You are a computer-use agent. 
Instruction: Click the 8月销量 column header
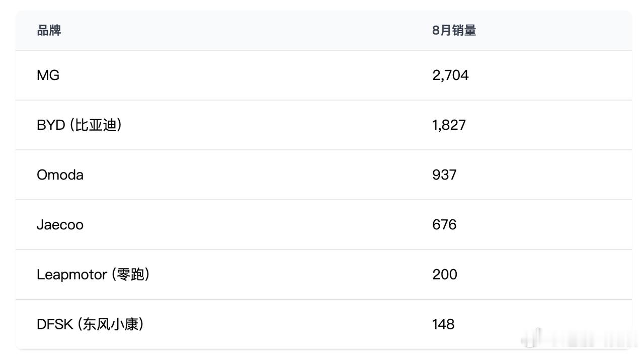454,30
